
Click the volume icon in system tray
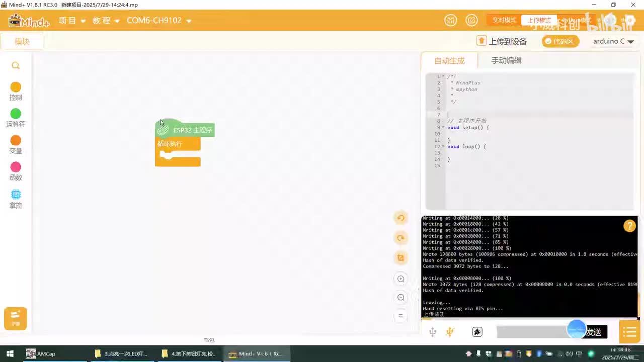point(568,353)
